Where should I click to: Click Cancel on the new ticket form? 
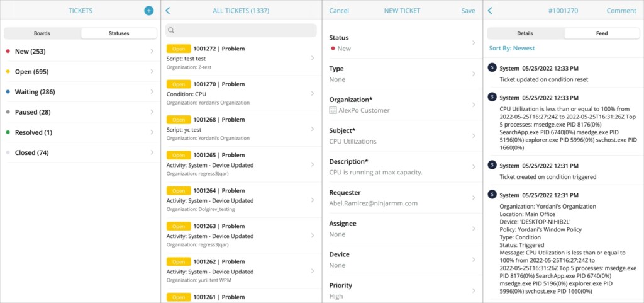[339, 11]
